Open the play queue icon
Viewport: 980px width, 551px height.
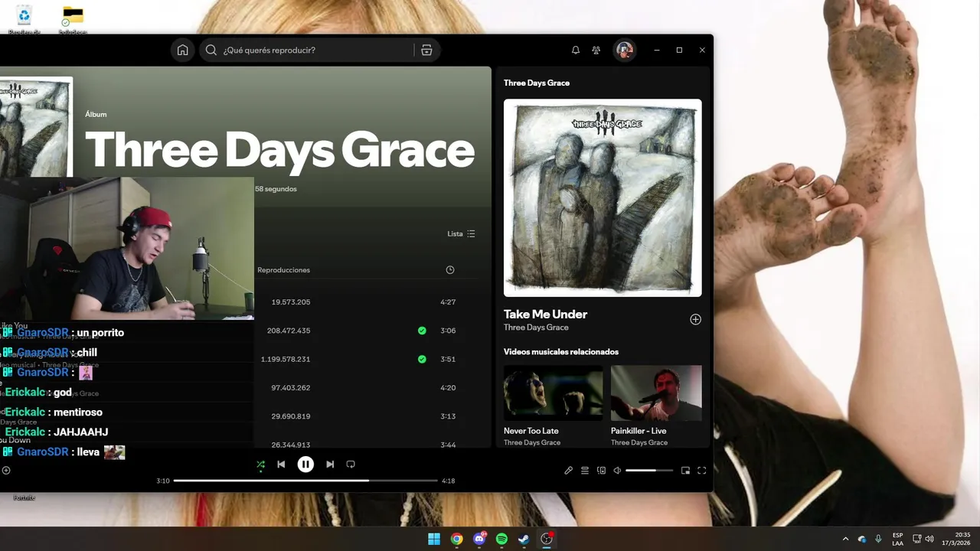pos(585,471)
